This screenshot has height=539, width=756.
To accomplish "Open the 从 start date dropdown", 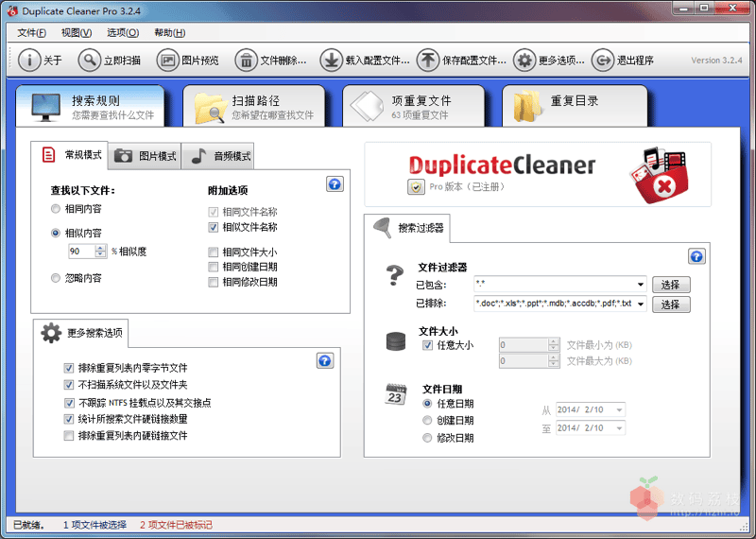I will click(619, 409).
